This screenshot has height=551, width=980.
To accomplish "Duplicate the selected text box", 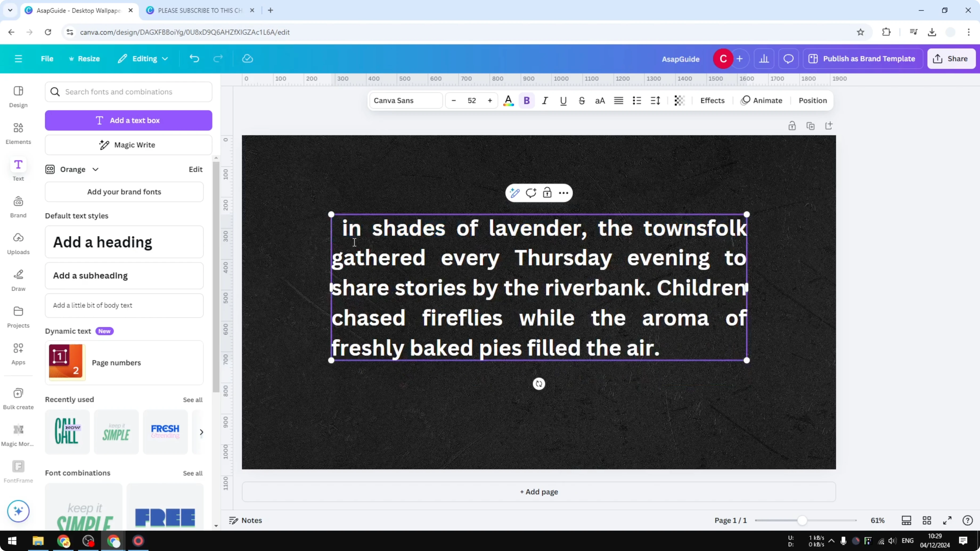I will coord(811,125).
